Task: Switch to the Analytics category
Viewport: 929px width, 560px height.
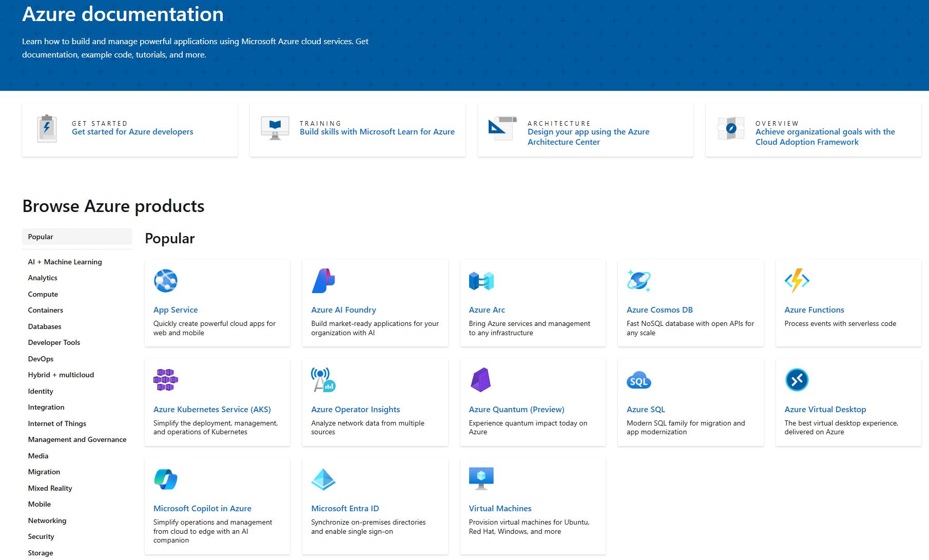Action: (43, 278)
